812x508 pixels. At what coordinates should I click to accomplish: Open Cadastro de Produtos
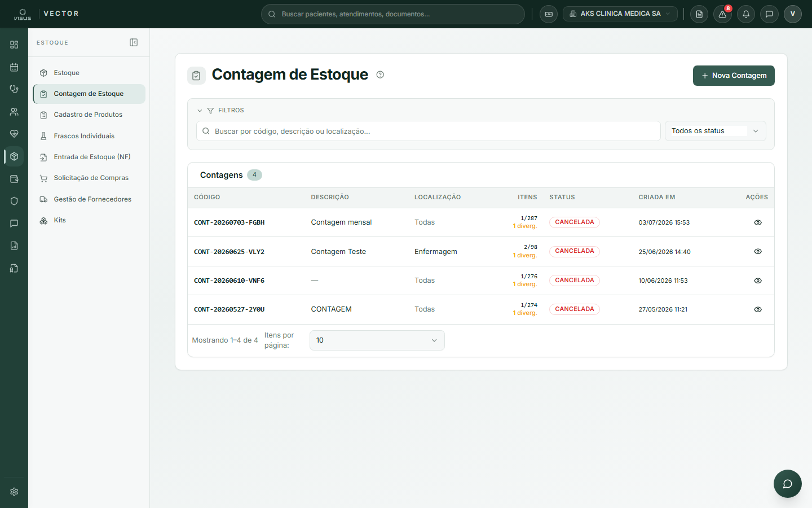tap(89, 115)
